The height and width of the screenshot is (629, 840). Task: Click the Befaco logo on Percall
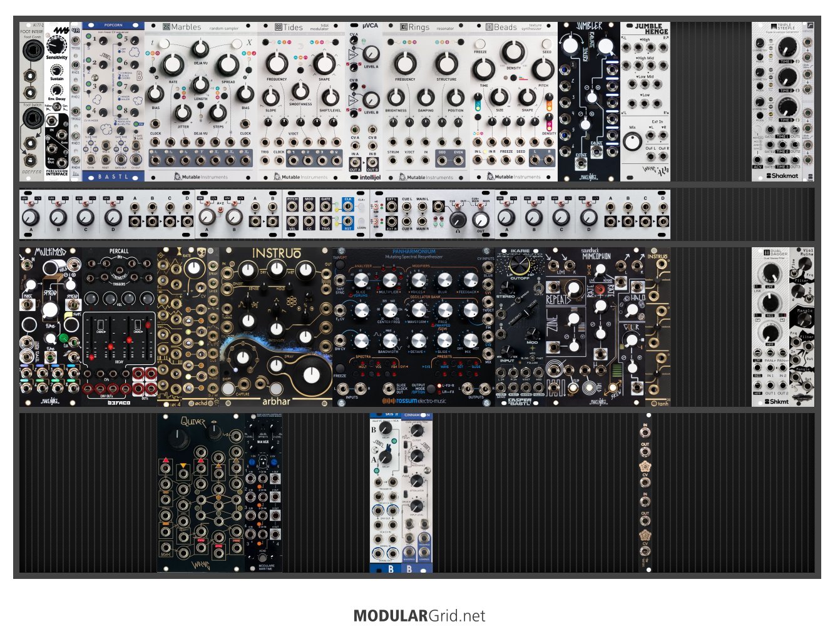click(x=119, y=402)
